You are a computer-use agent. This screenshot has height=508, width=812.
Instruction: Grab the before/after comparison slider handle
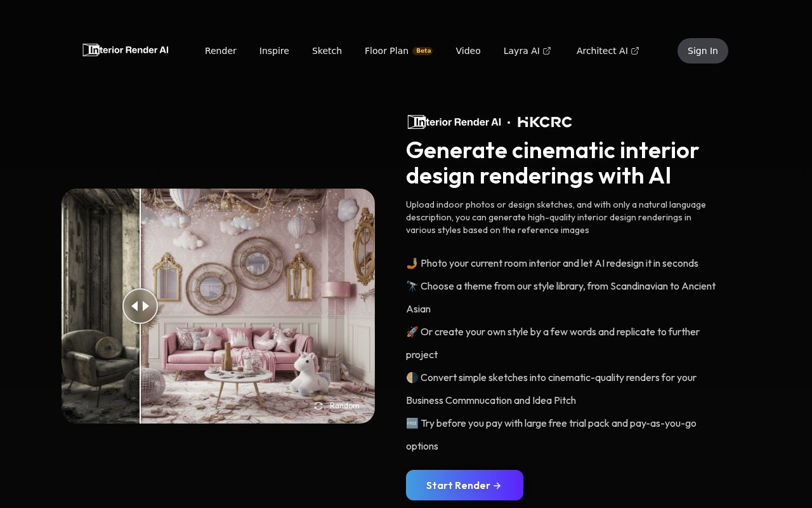[x=140, y=306]
